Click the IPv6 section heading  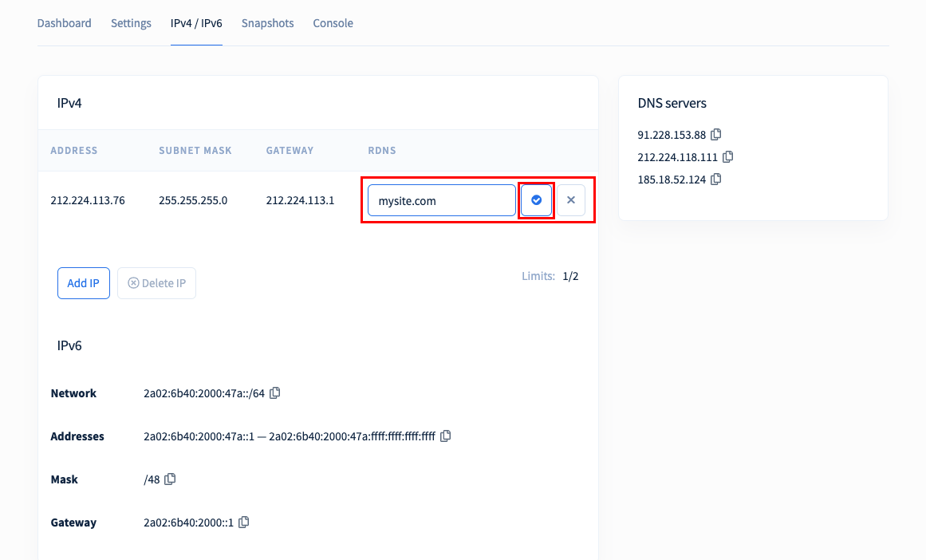(x=69, y=345)
